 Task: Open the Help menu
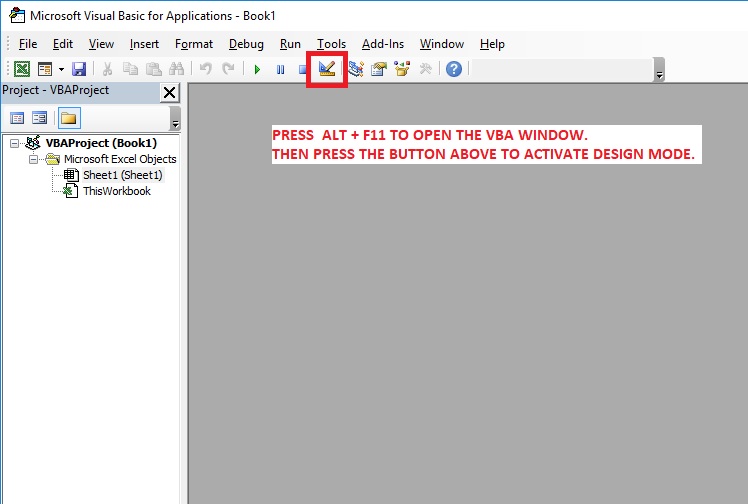coord(492,44)
